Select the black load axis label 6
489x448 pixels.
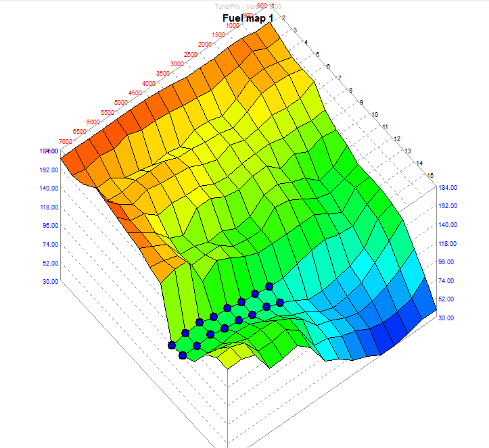(x=328, y=67)
